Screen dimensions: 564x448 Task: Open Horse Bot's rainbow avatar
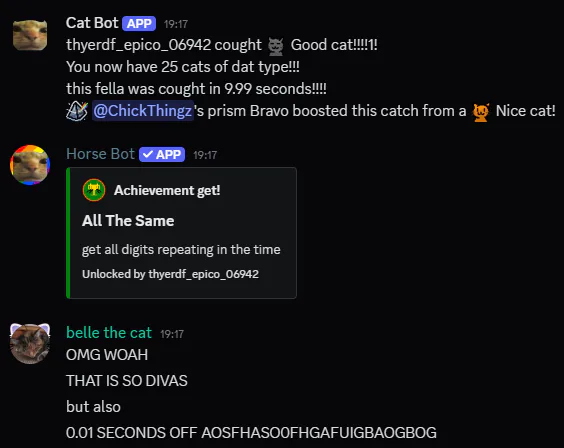(30, 165)
